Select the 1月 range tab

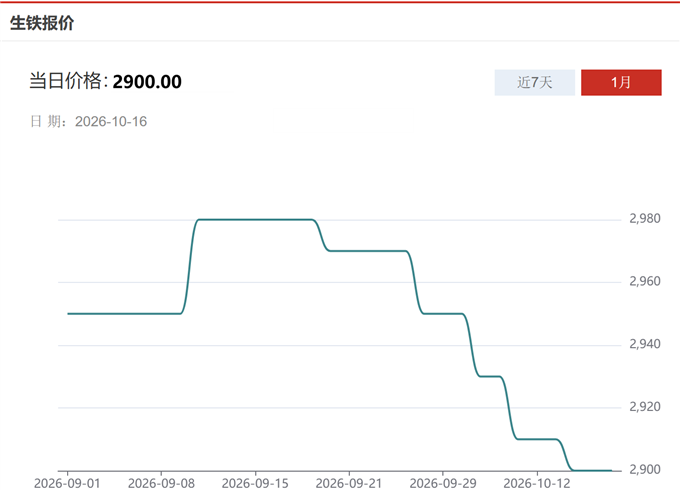point(621,82)
